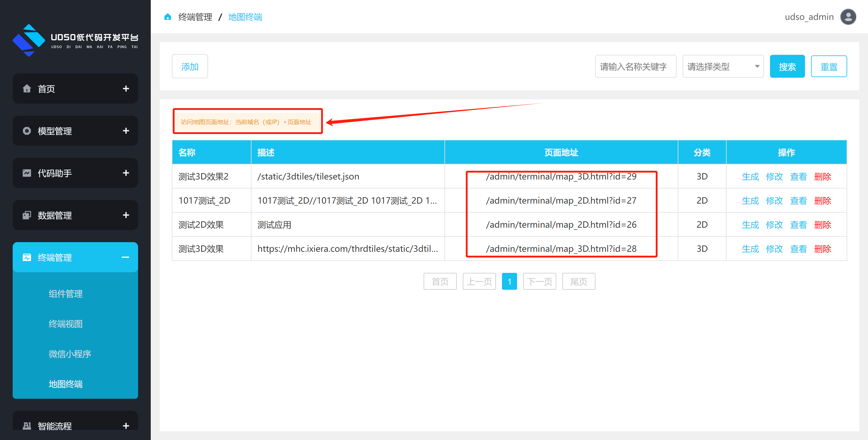Click the user avatar icon
The width and height of the screenshot is (868, 440).
pyautogui.click(x=848, y=17)
